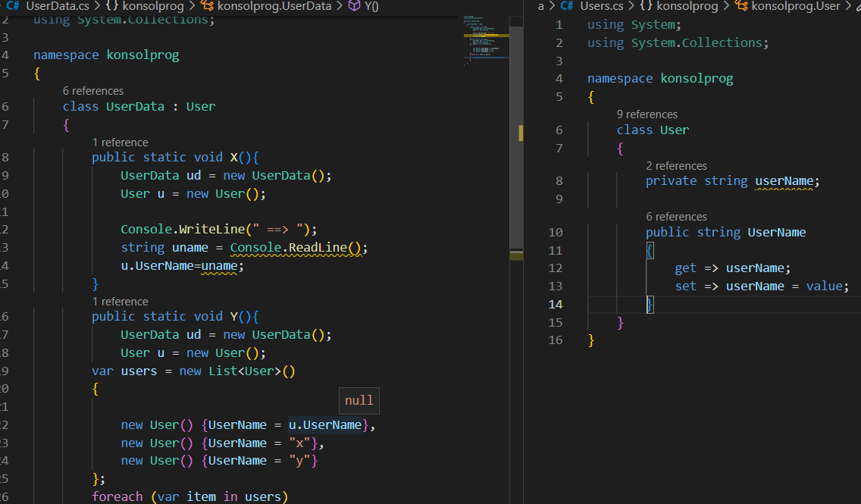Open the konsolprog.UserData breadcrumb segment
The image size is (861, 504).
[274, 6]
